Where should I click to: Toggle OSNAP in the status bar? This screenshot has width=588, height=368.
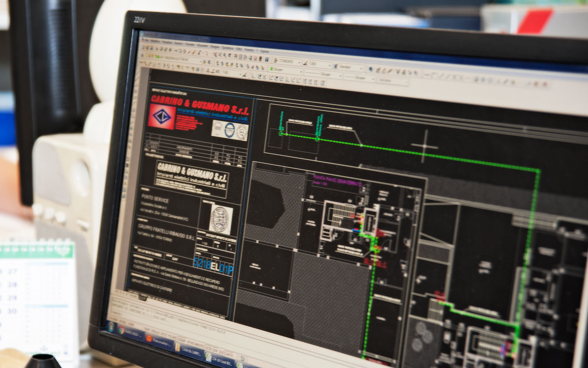coord(182,340)
